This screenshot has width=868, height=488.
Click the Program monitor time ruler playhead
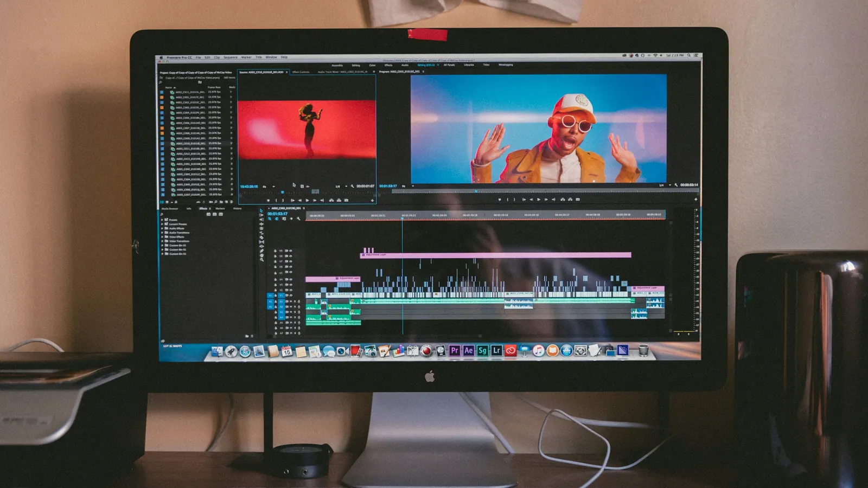pyautogui.click(x=476, y=191)
